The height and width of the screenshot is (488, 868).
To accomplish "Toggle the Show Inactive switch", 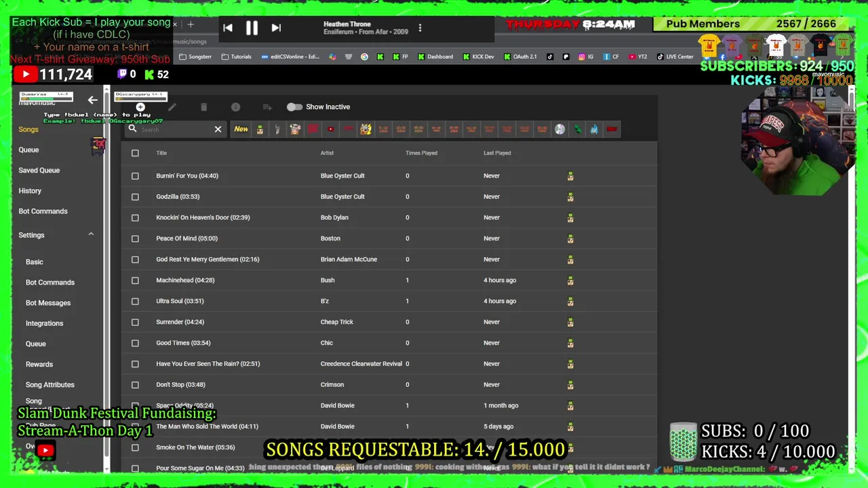I will (x=294, y=107).
